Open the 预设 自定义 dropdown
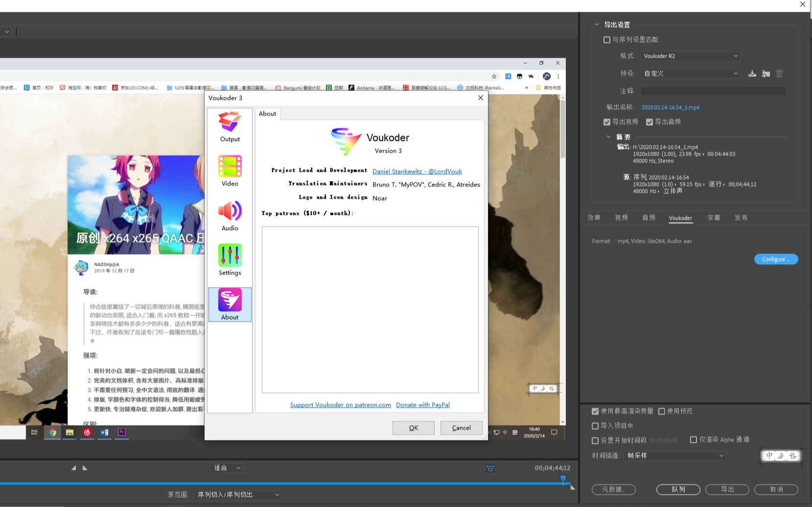 [x=690, y=73]
